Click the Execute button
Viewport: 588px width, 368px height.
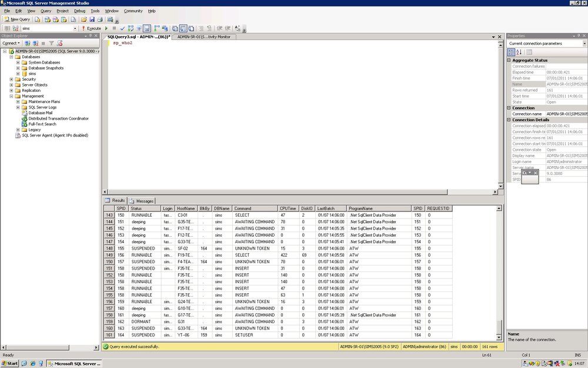click(92, 28)
